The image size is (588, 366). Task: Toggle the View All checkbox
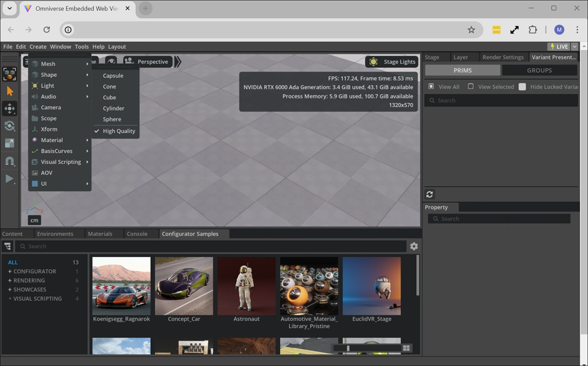click(431, 87)
